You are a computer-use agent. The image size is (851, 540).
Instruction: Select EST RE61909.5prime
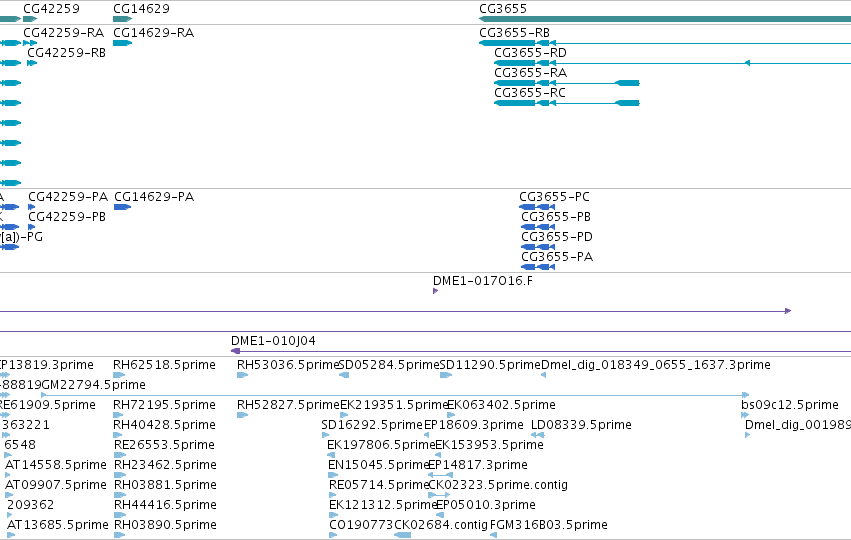[x=47, y=405]
